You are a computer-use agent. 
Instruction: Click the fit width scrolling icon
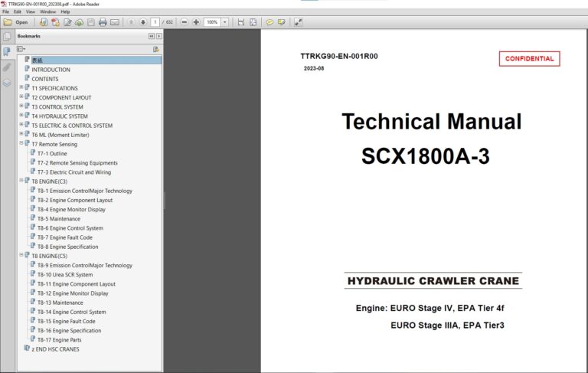coord(241,22)
